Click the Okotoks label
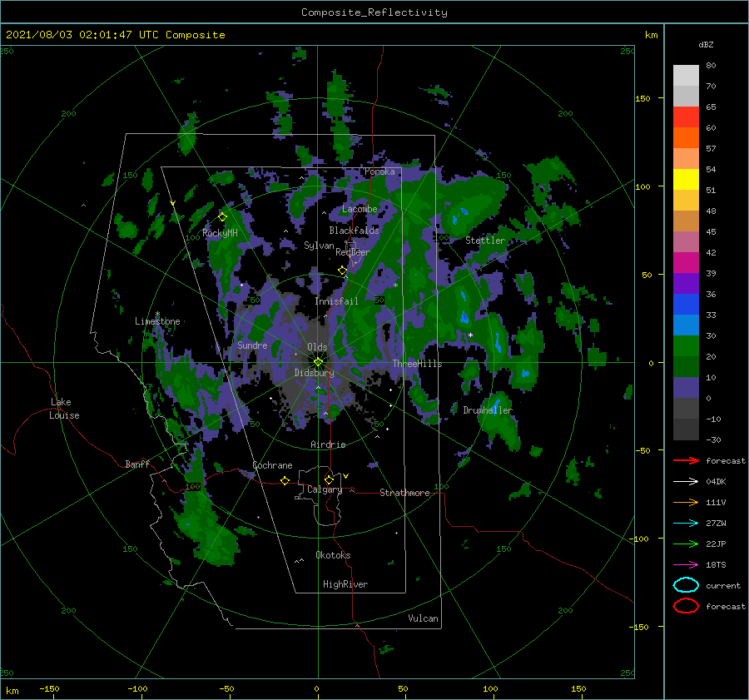 point(333,555)
